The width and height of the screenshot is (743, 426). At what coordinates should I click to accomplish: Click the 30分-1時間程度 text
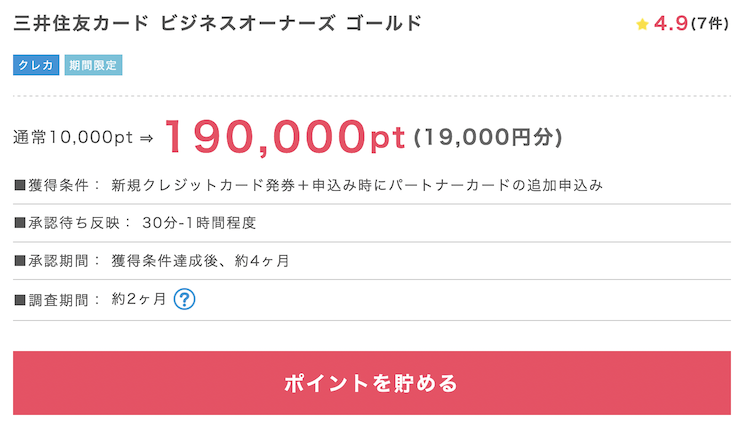(x=199, y=223)
